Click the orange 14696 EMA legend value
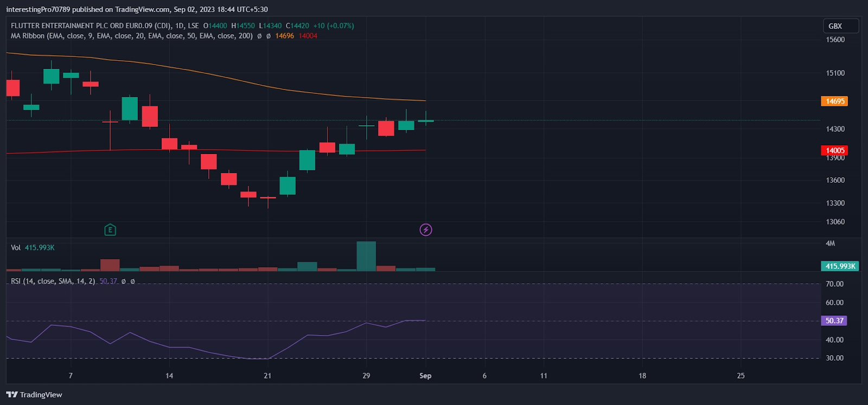This screenshot has height=405, width=868. click(284, 36)
